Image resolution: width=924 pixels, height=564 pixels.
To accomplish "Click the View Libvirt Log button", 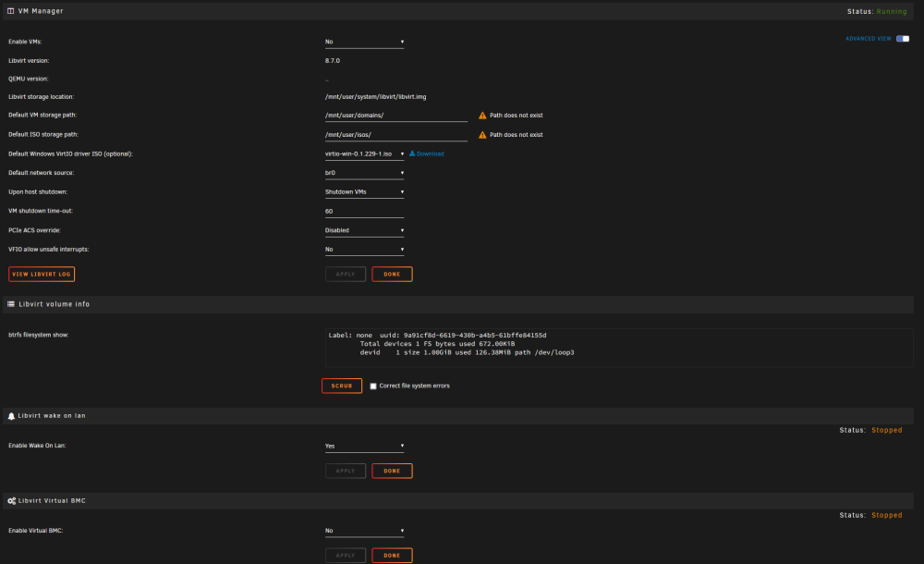I will 42,275.
